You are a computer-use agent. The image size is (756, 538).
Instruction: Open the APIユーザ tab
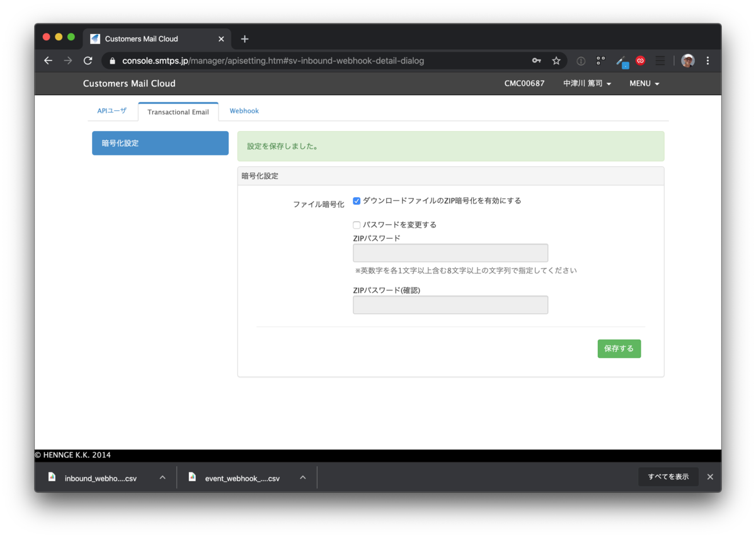[x=112, y=110]
